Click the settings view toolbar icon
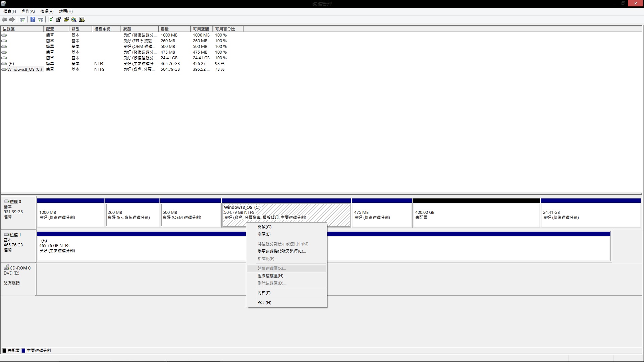This screenshot has height=362, width=644. pyautogui.click(x=82, y=20)
